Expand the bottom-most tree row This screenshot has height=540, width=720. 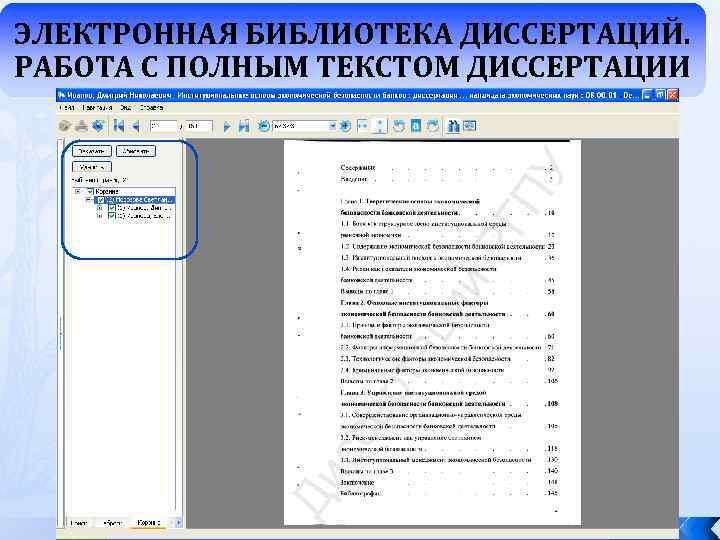point(100,216)
